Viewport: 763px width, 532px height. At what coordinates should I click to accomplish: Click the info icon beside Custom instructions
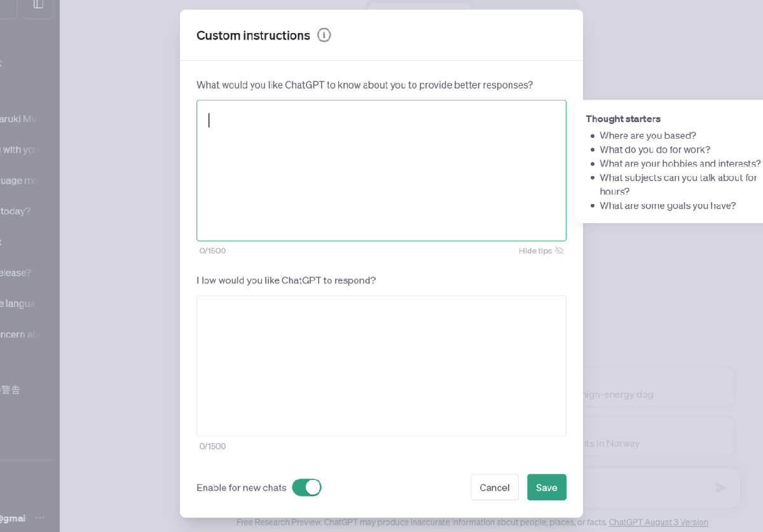(324, 36)
